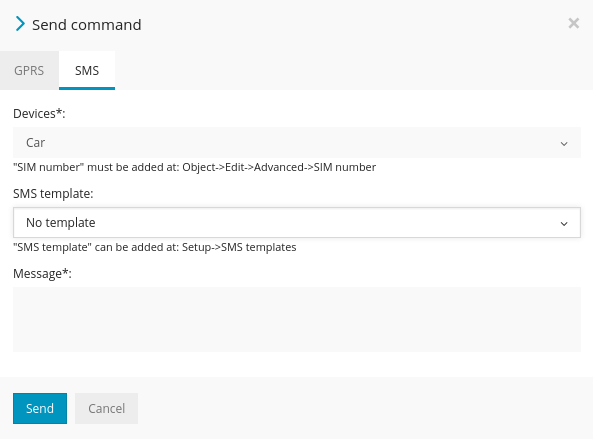Screen dimensions: 593x439
Task: Click the Send button
Action: [40, 408]
